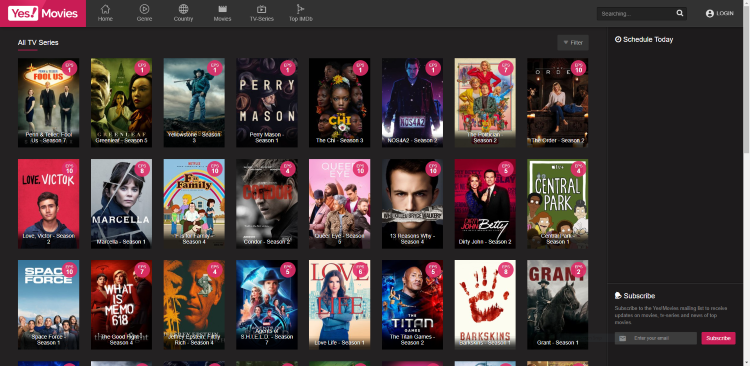Open Perry Mason Season 1 poster
The width and height of the screenshot is (750, 366).
click(x=267, y=102)
